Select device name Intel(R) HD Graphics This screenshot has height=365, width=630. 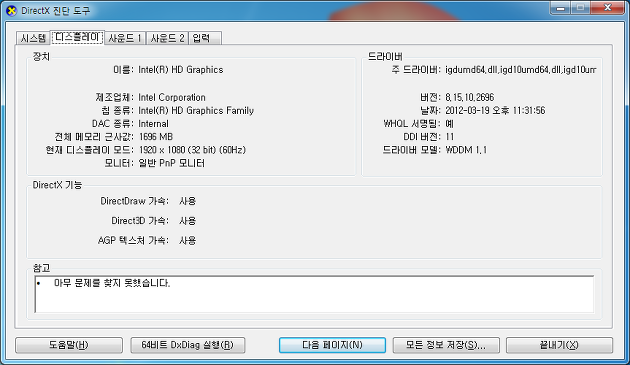181,70
